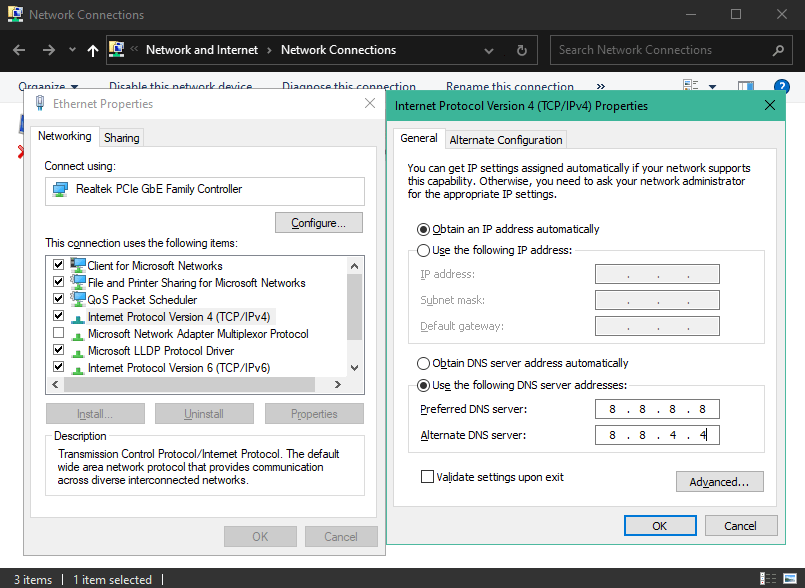
Task: Click the Internet Protocol Version 6 icon
Action: 76,368
